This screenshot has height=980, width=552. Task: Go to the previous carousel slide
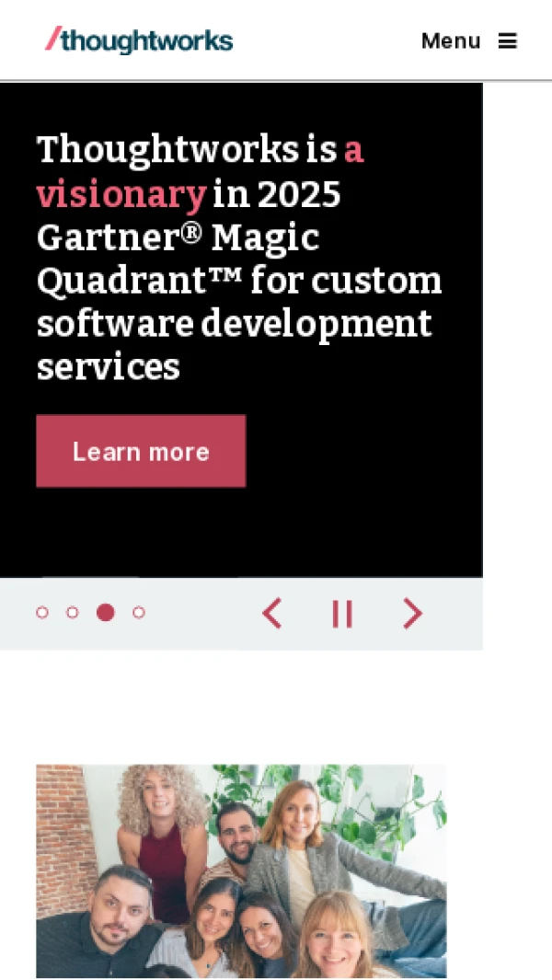(x=272, y=613)
